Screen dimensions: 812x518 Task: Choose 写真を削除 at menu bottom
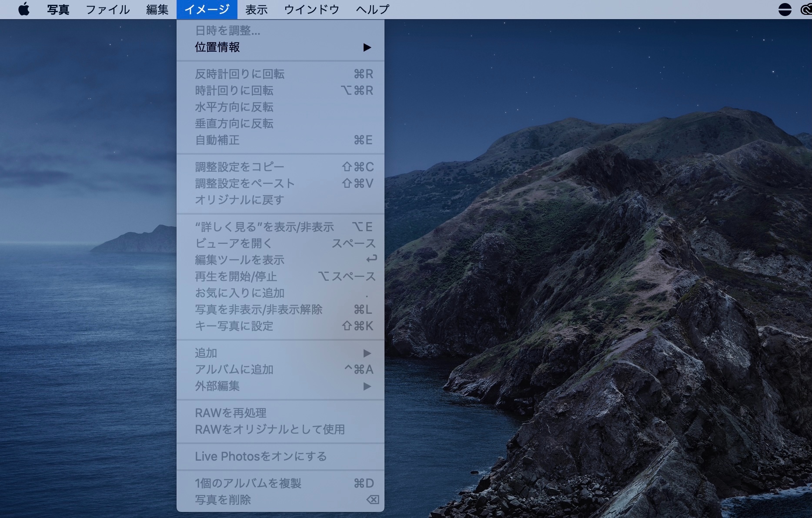[223, 500]
